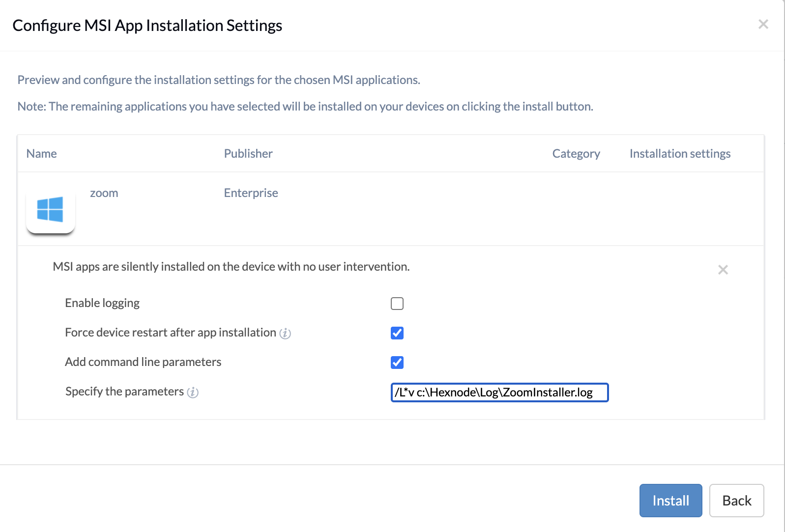The width and height of the screenshot is (785, 532).
Task: Enable the logging checkbox
Action: point(397,304)
